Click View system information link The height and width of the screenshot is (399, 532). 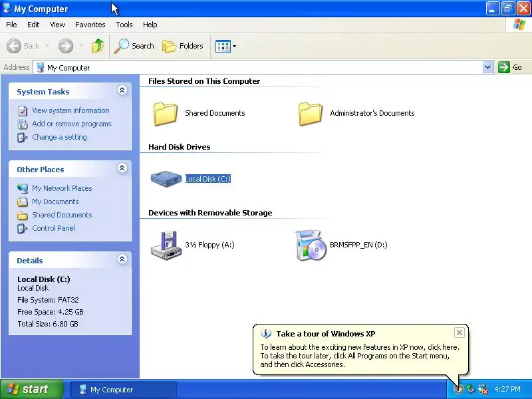click(x=70, y=110)
